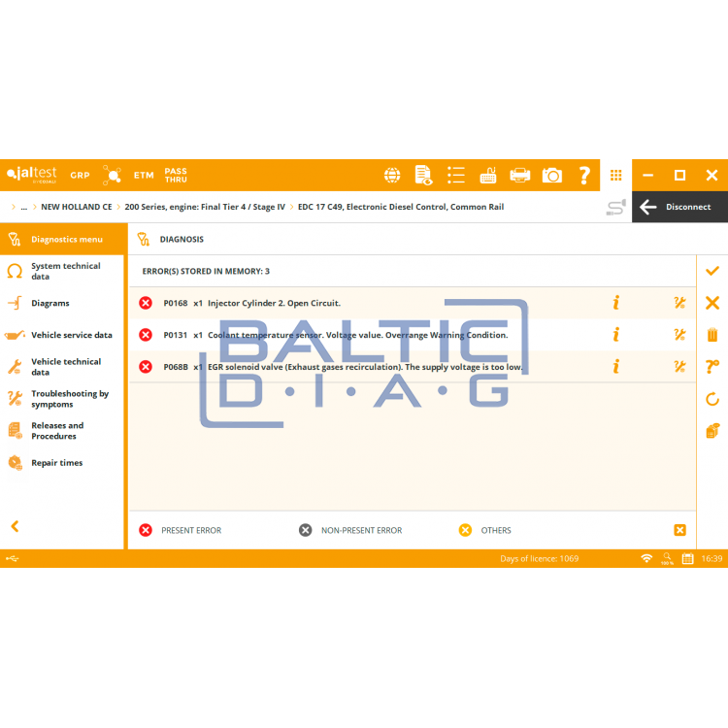Select the P0131 Coolant temperature sensor error
The width and height of the screenshot is (728, 728).
[412, 335]
